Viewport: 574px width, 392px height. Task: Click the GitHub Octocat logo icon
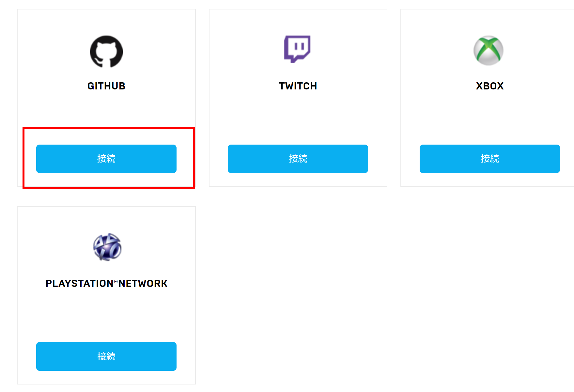pos(106,52)
